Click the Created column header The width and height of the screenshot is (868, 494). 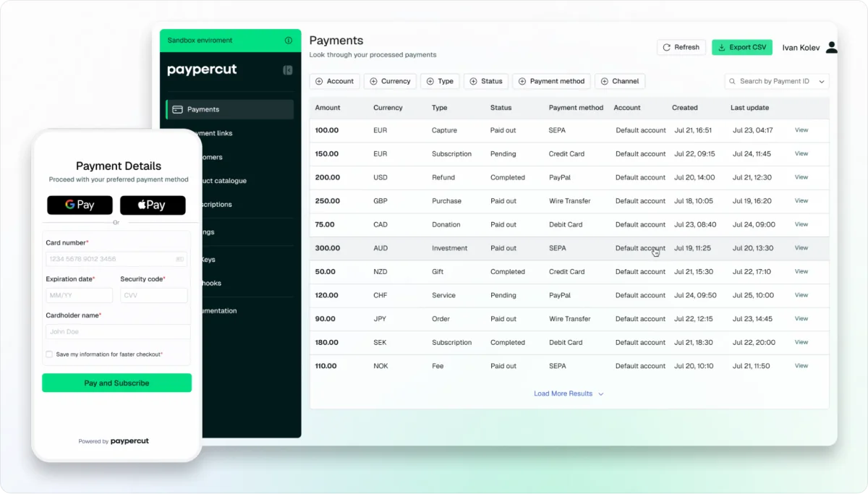(685, 108)
